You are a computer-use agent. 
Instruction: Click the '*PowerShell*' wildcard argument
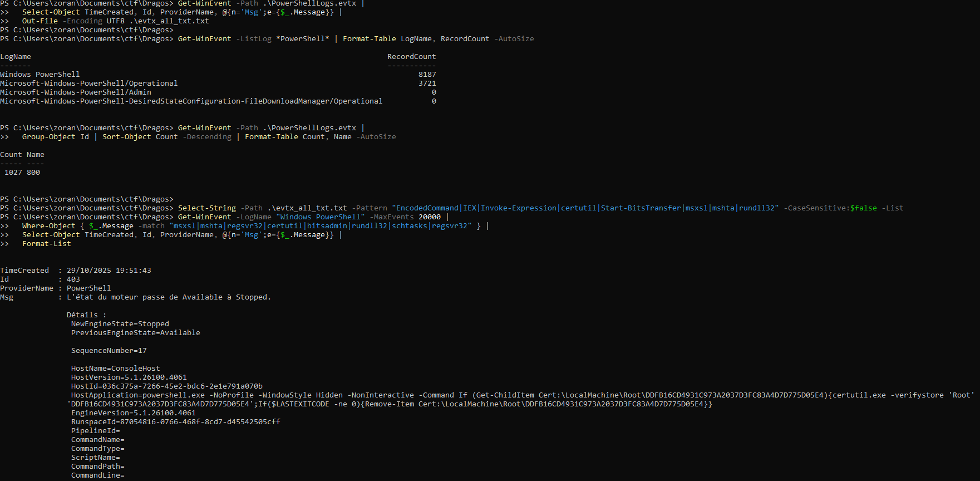[303, 38]
